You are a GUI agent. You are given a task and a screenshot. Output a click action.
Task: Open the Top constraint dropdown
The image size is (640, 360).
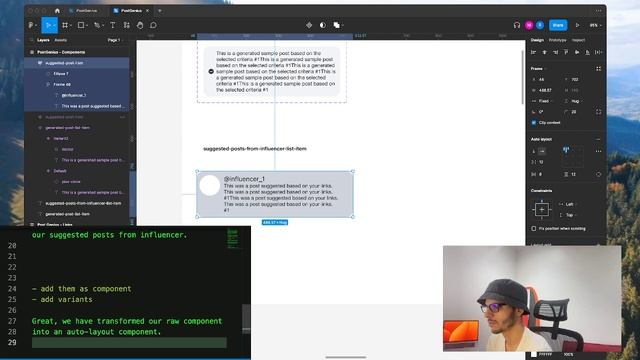[x=569, y=215]
